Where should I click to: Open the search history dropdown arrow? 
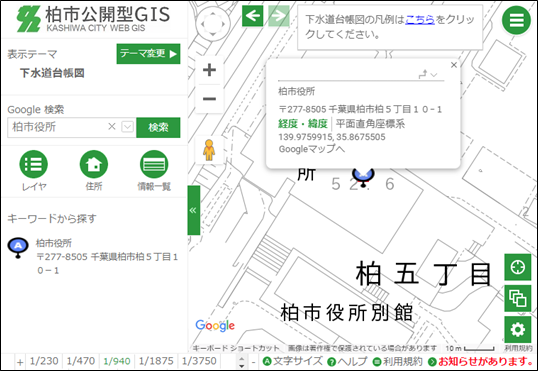tap(127, 127)
